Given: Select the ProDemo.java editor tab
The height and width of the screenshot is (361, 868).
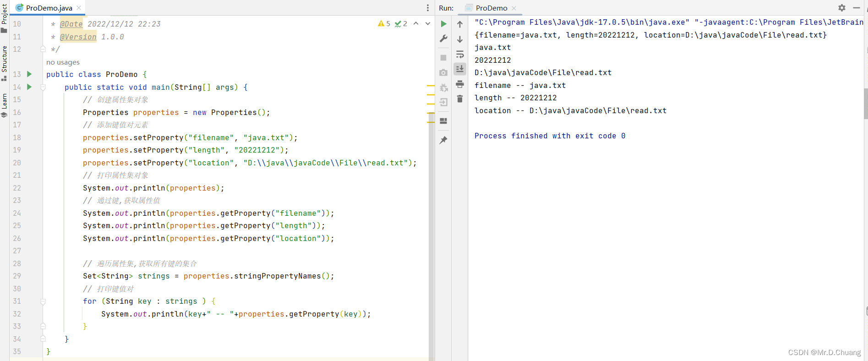Looking at the screenshot, I should pos(48,8).
